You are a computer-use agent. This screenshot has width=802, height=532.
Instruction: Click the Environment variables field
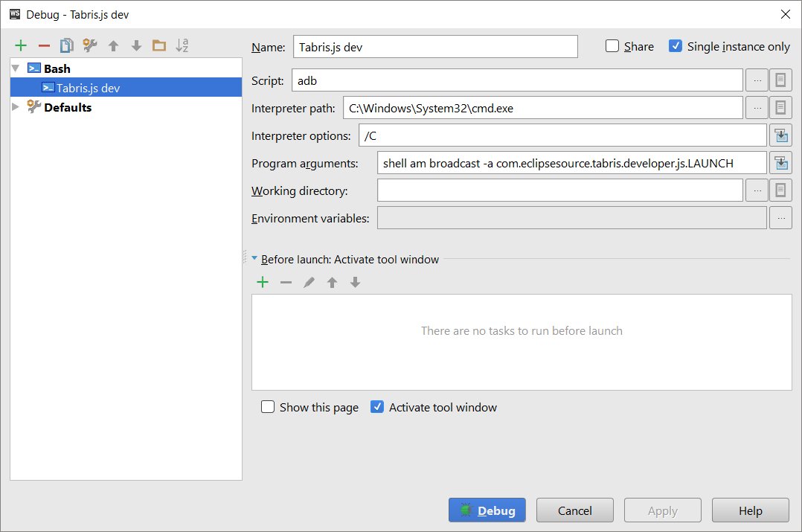(x=572, y=218)
